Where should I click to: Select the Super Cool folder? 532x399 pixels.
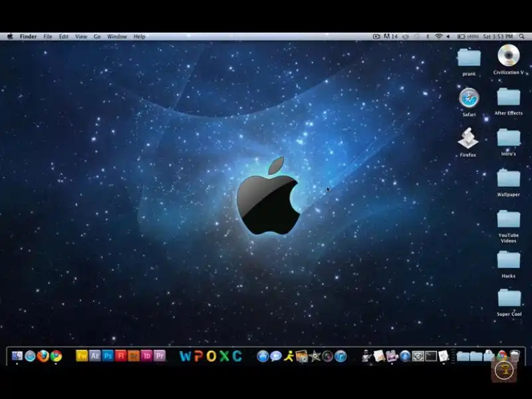point(509,303)
